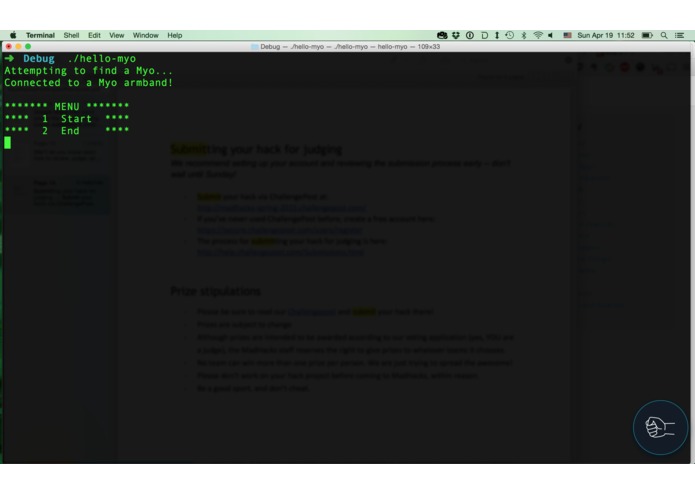This screenshot has height=494, width=695.
Task: Open the Bluetooth status menu
Action: tap(524, 35)
